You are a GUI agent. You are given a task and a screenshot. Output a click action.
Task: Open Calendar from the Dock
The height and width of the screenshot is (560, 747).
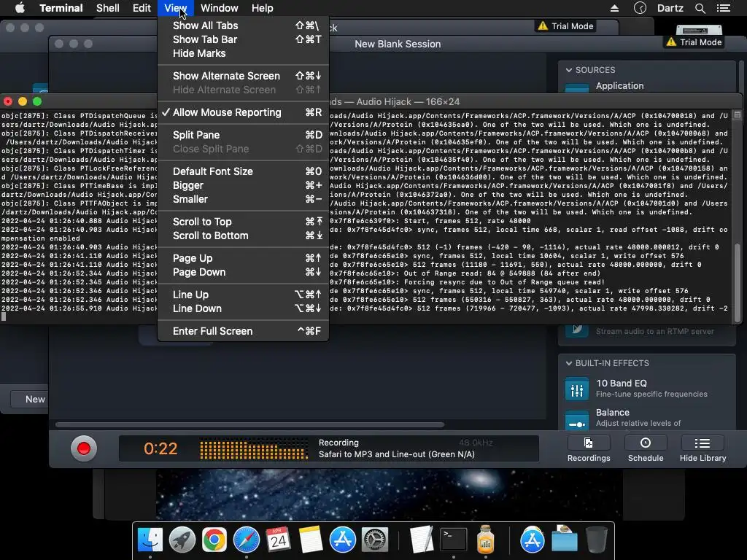(278, 540)
